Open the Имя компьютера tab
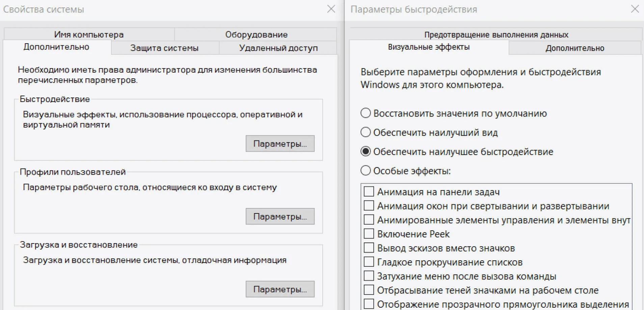 89,34
